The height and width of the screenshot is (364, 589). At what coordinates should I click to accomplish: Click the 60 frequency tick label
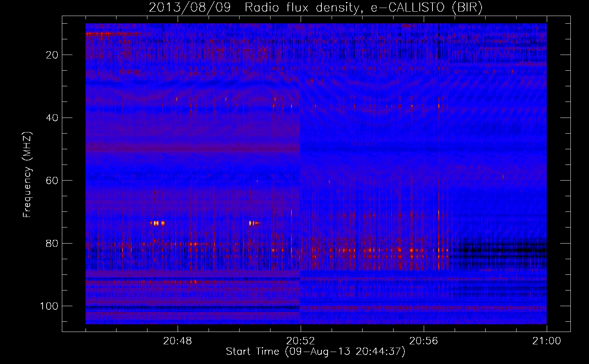click(x=52, y=181)
